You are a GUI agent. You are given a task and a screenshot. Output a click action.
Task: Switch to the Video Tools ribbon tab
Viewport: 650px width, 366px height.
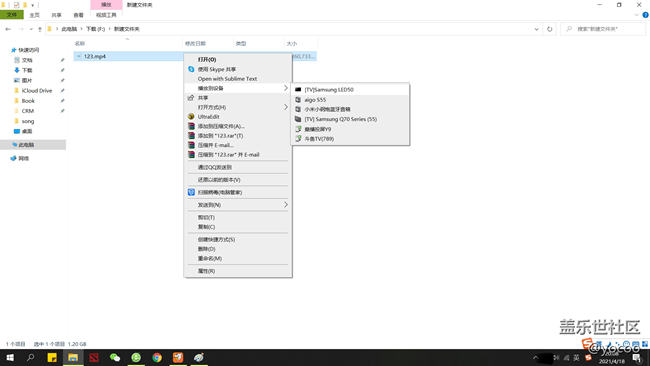pos(106,15)
